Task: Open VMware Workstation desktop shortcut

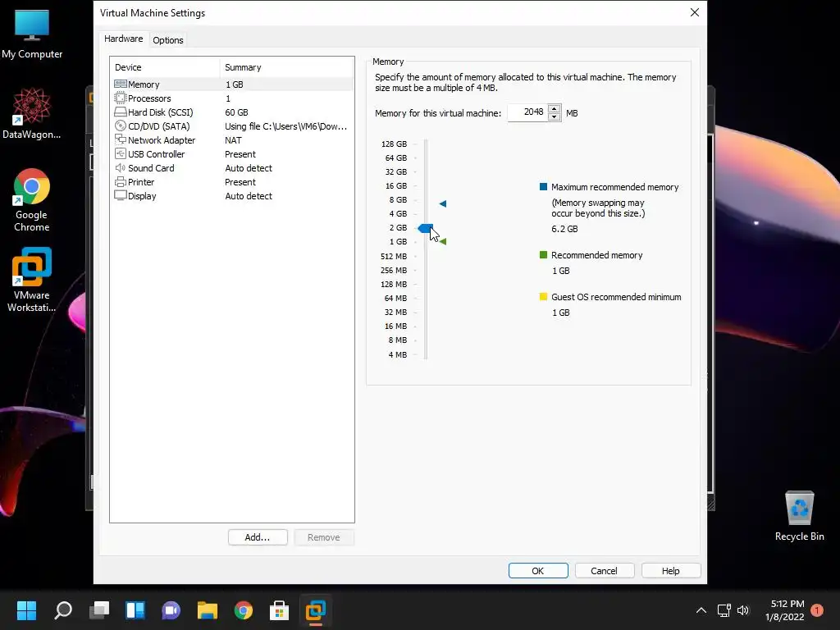Action: tap(32, 279)
